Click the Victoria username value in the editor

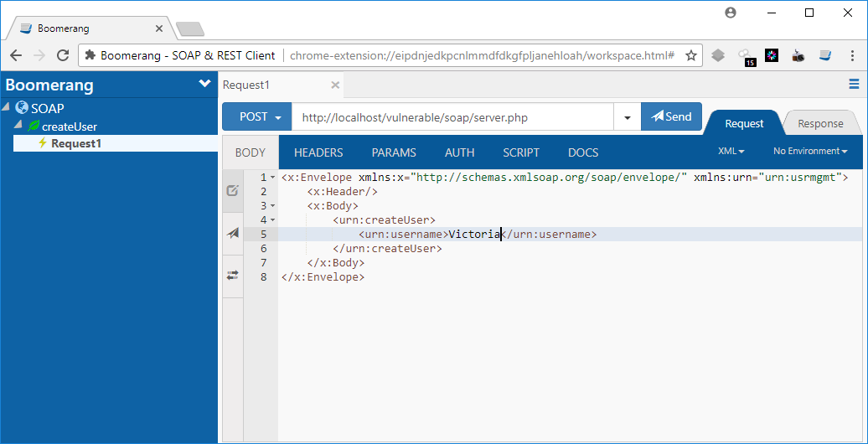(x=474, y=235)
